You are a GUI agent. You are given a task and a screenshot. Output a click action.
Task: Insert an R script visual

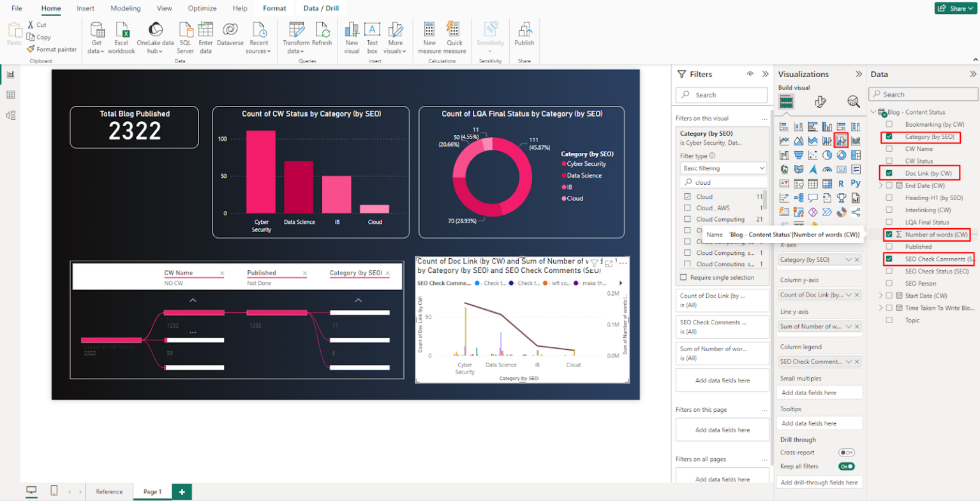point(841,183)
